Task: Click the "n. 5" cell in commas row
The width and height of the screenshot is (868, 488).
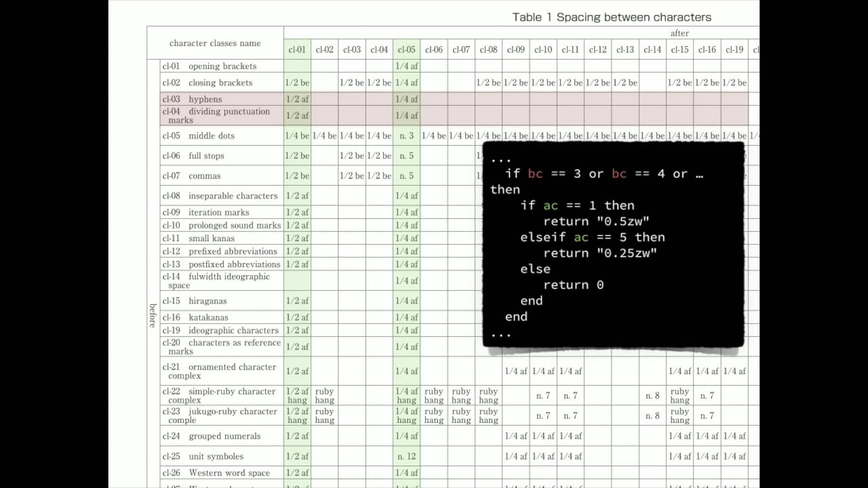Action: coord(406,176)
